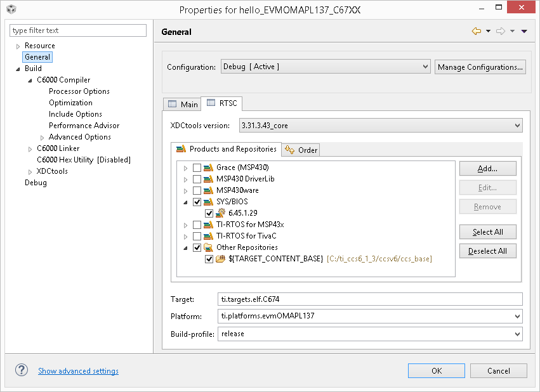This screenshot has height=392, width=540.
Task: Open the Configuration dropdown
Action: 326,67
